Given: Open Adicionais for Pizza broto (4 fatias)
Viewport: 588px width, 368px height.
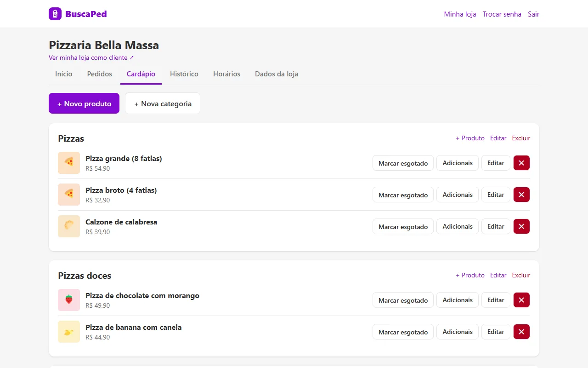Looking at the screenshot, I should point(458,195).
